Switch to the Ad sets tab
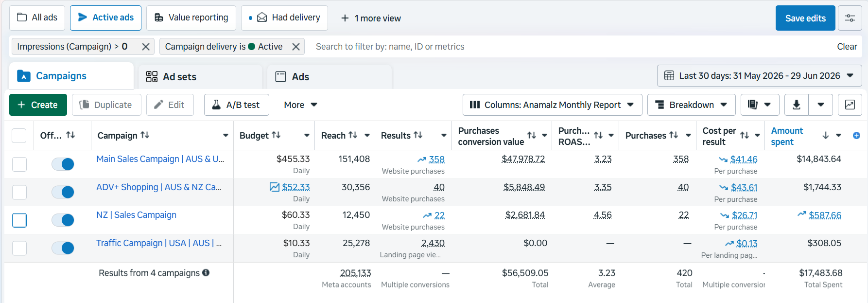The width and height of the screenshot is (868, 303). point(200,77)
